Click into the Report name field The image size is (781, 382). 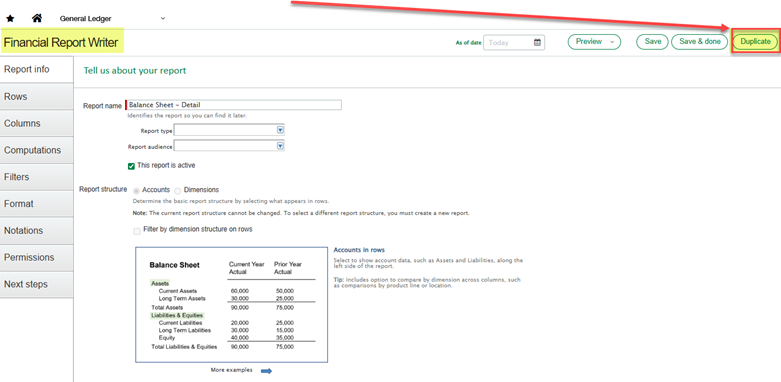click(x=233, y=105)
